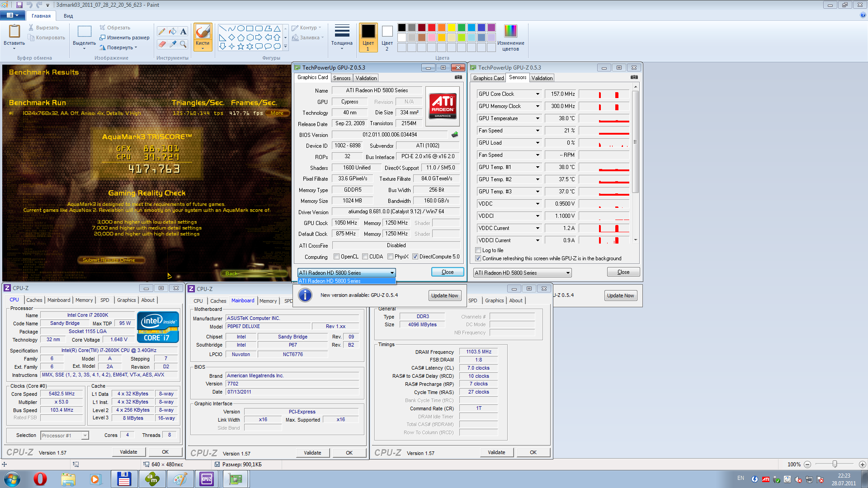Click the Crop (Обрезать) icon
Viewport: 868px width, 488px height.
103,28
